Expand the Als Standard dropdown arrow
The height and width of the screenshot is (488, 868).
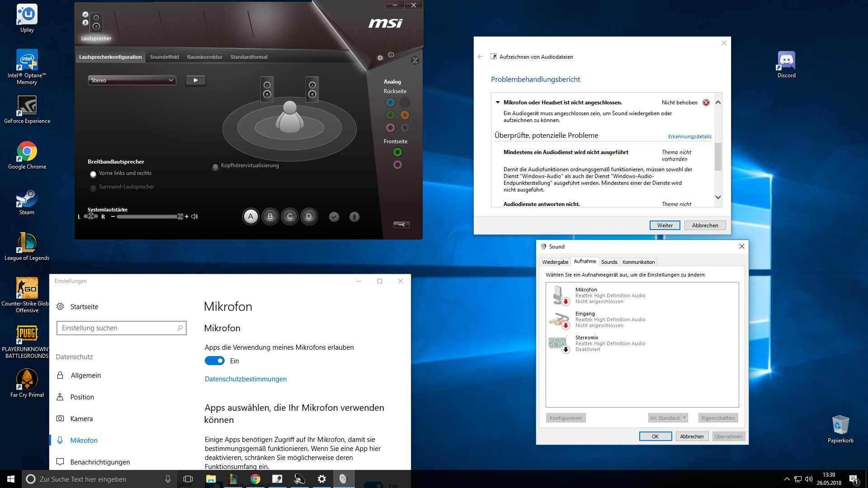[x=684, y=418]
